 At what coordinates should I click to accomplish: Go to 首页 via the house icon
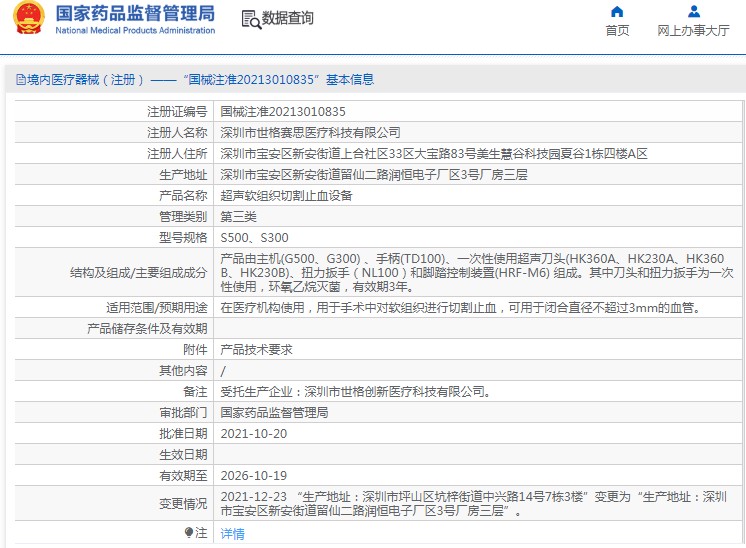tap(617, 11)
